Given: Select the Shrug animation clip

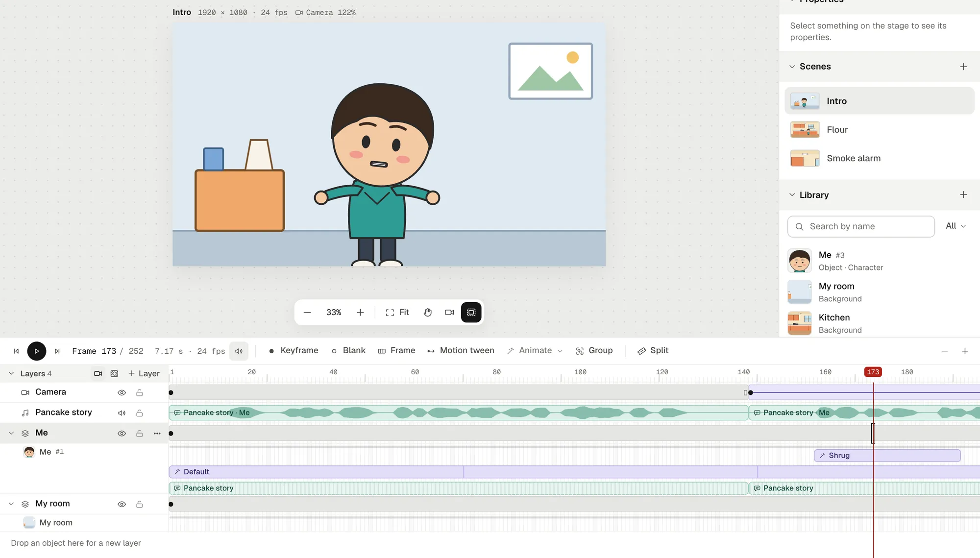Looking at the screenshot, I should [x=887, y=456].
